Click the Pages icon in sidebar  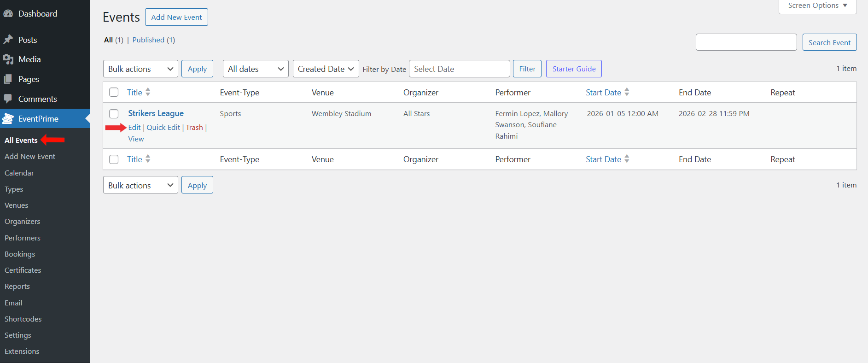click(8, 79)
